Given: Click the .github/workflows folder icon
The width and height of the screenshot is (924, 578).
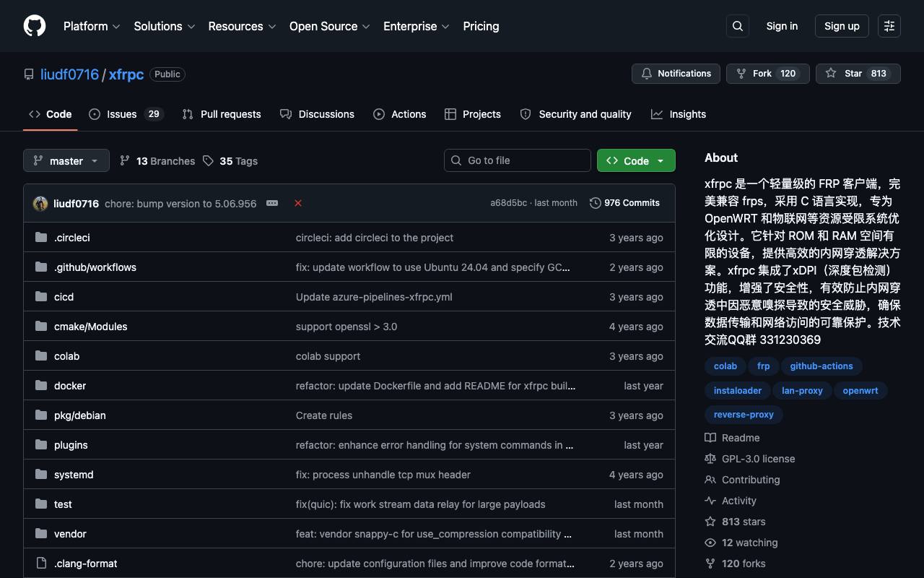Looking at the screenshot, I should (41, 267).
